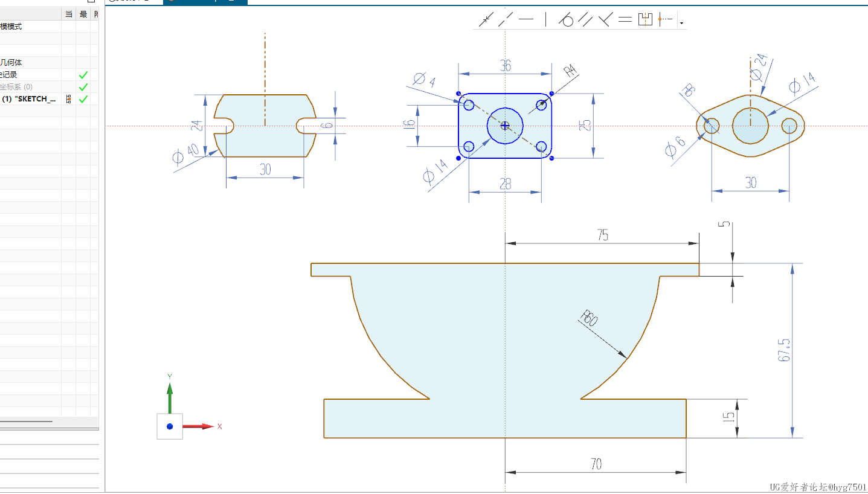This screenshot has height=494, width=868.
Task: Select the Ø40 arc diameter dimension
Action: (x=186, y=154)
